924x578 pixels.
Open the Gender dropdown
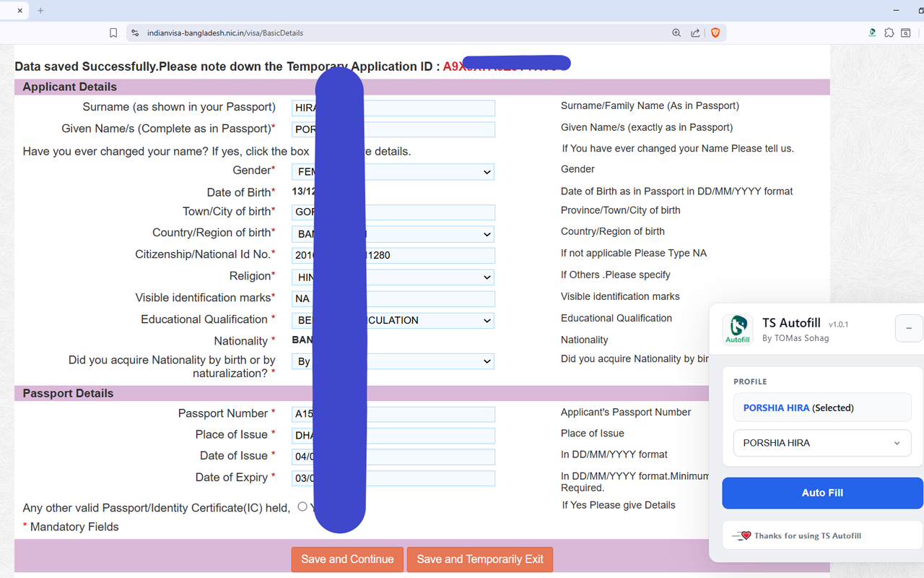point(393,172)
